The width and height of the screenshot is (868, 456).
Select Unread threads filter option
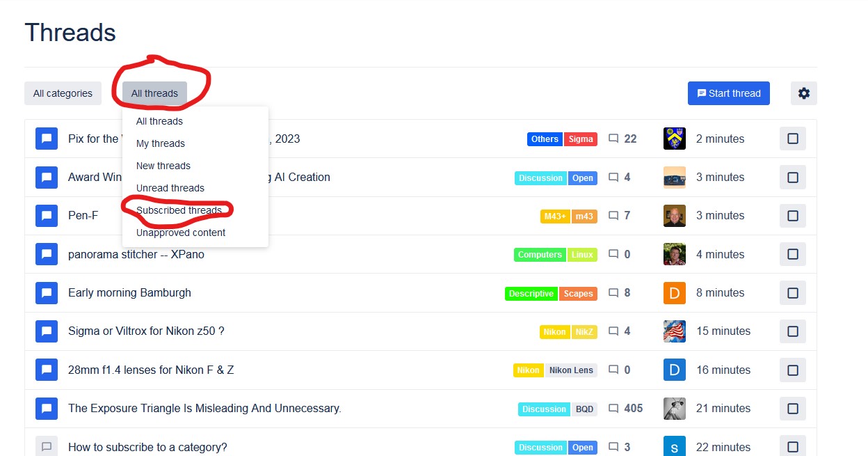pos(170,188)
